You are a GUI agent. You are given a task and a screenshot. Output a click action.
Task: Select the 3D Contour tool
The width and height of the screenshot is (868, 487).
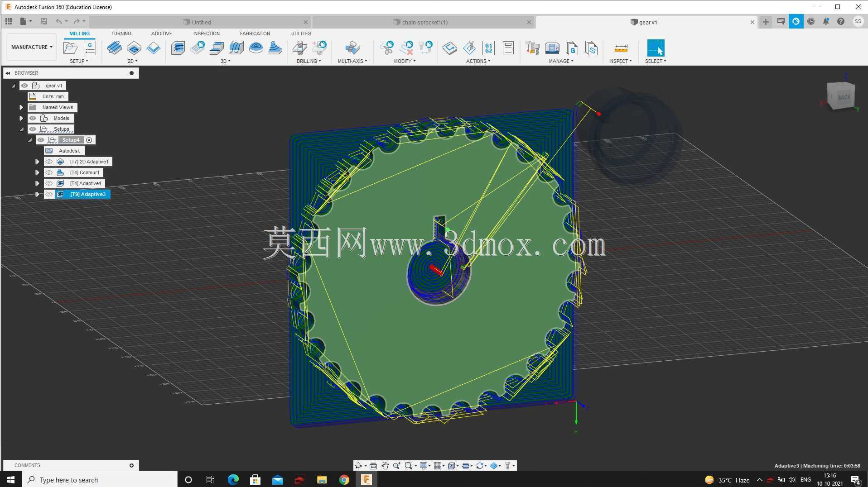[275, 48]
